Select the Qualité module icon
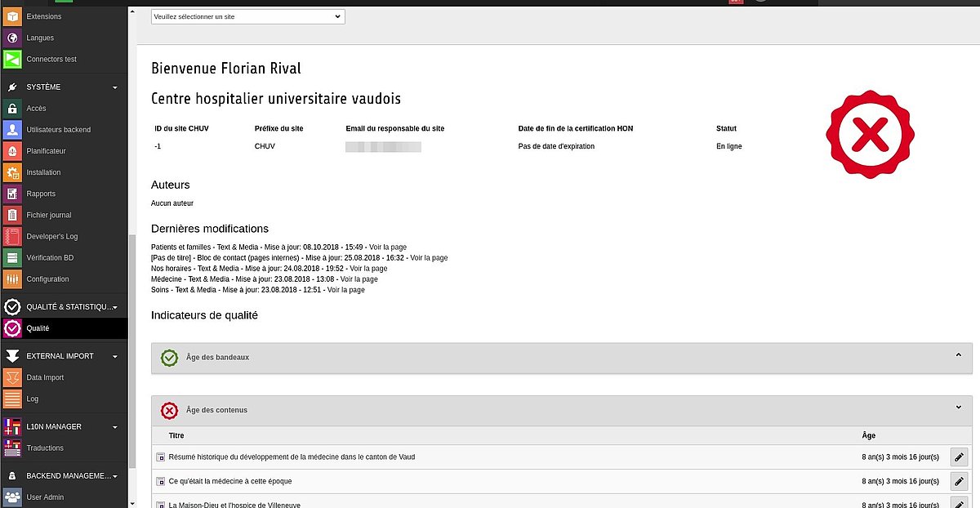Screen dimensions: 980x508 pyautogui.click(x=11, y=328)
